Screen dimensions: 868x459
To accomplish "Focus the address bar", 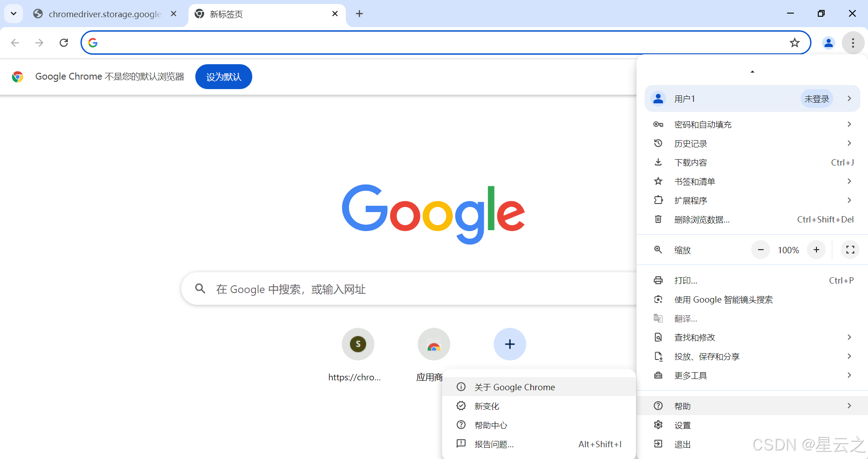I will coord(445,43).
